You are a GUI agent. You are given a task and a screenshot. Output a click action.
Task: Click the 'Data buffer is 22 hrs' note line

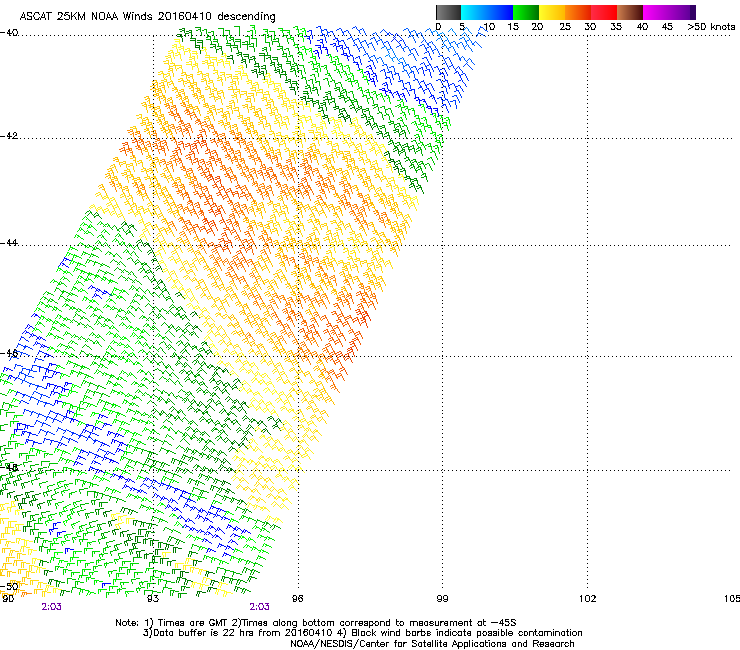click(362, 633)
